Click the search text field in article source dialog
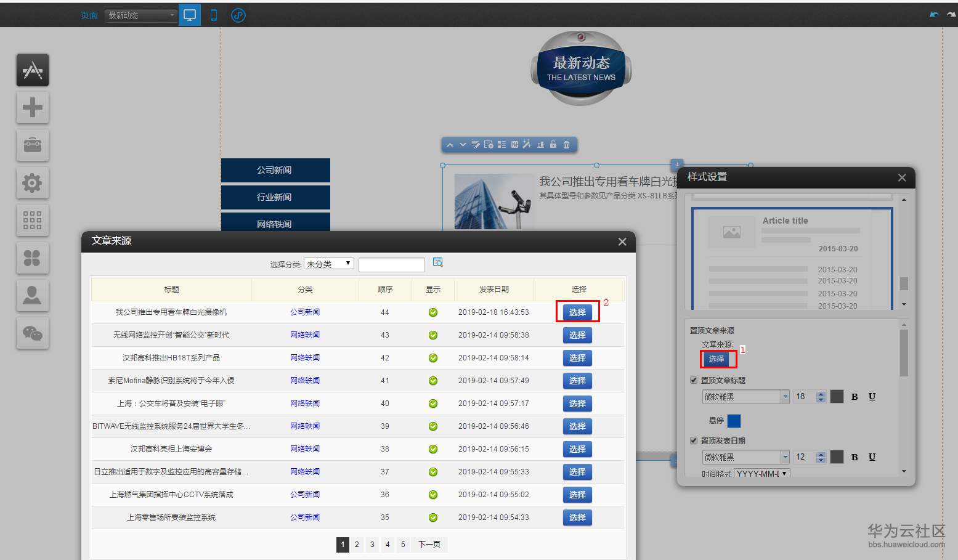This screenshot has height=560, width=958. pos(392,265)
